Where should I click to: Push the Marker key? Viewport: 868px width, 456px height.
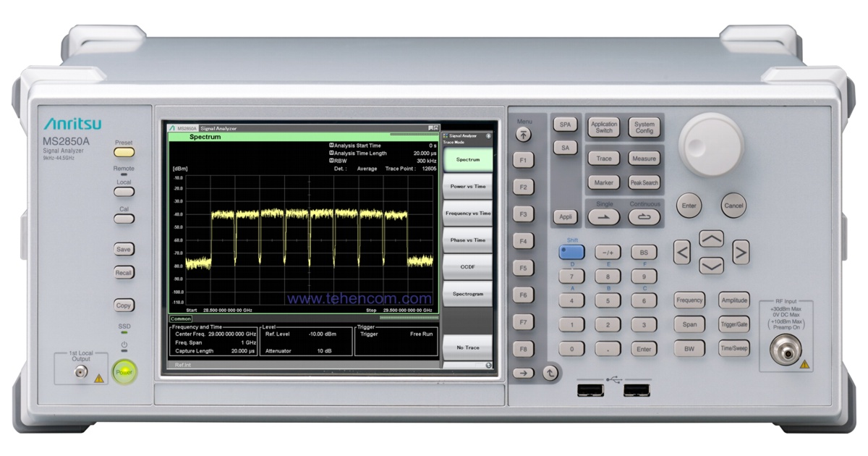604,183
